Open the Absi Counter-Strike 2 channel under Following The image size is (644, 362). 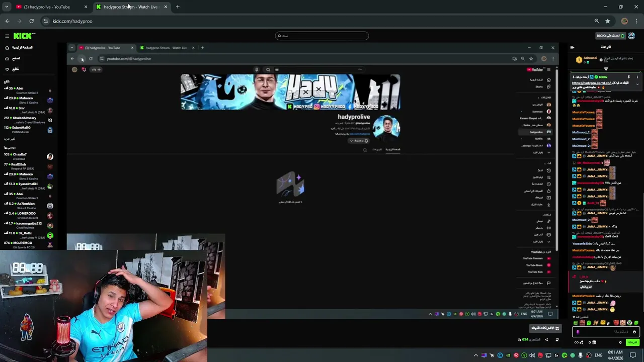click(28, 90)
